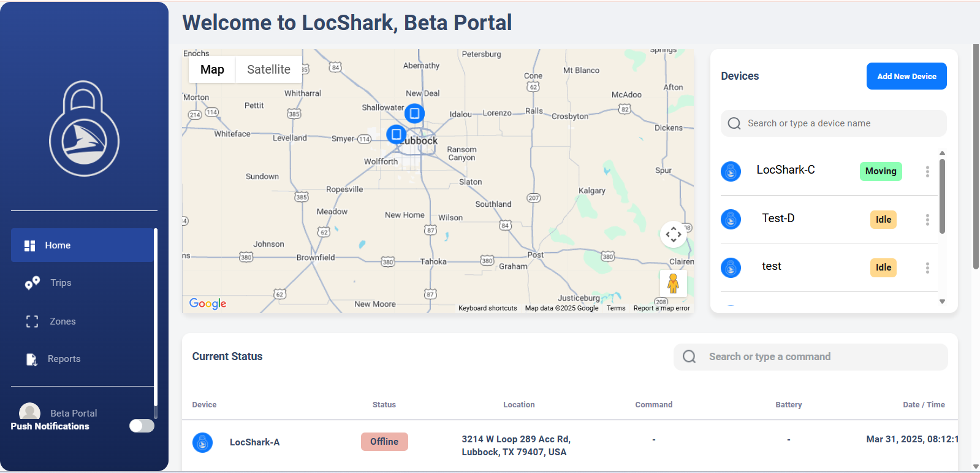
Task: Click the LocShark-A device icon in status table
Action: point(202,442)
